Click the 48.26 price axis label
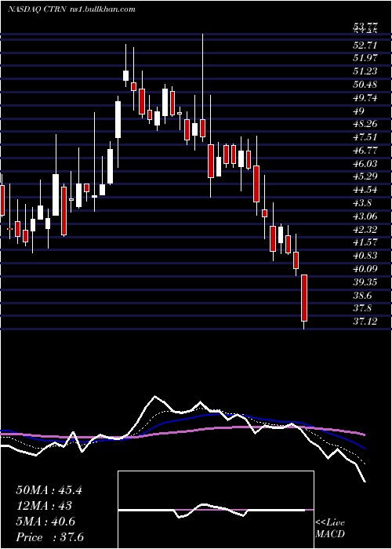This screenshot has height=549, width=392. pos(365,124)
